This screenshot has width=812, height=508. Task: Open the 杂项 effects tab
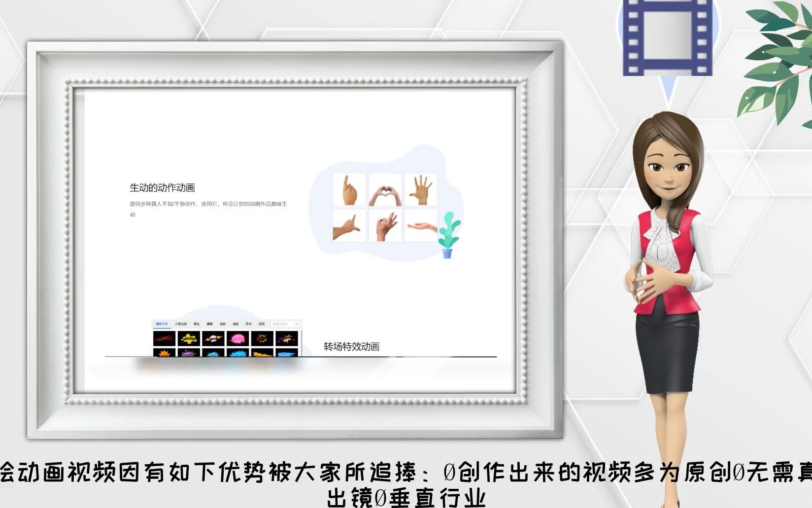[262, 324]
